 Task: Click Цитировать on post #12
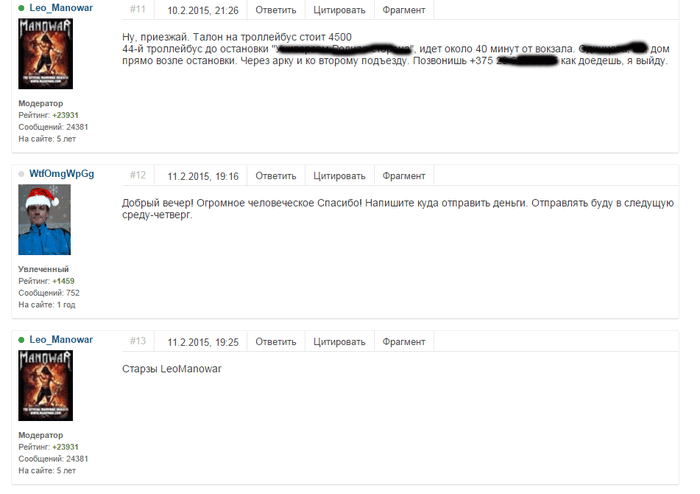[339, 176]
